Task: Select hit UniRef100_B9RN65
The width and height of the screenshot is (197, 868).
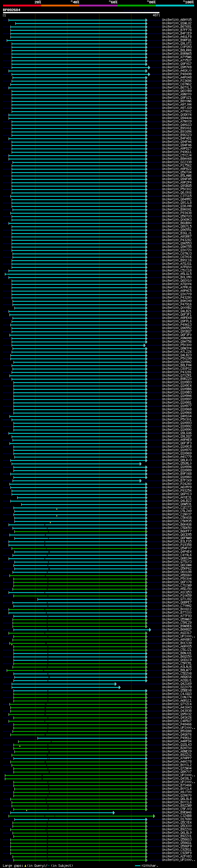Action: pos(177,54)
